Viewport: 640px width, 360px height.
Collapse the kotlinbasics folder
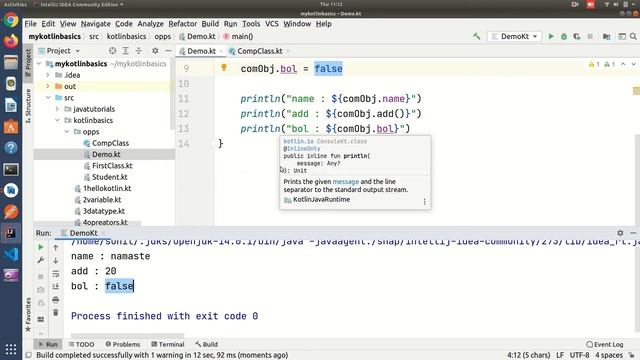pyautogui.click(x=57, y=120)
